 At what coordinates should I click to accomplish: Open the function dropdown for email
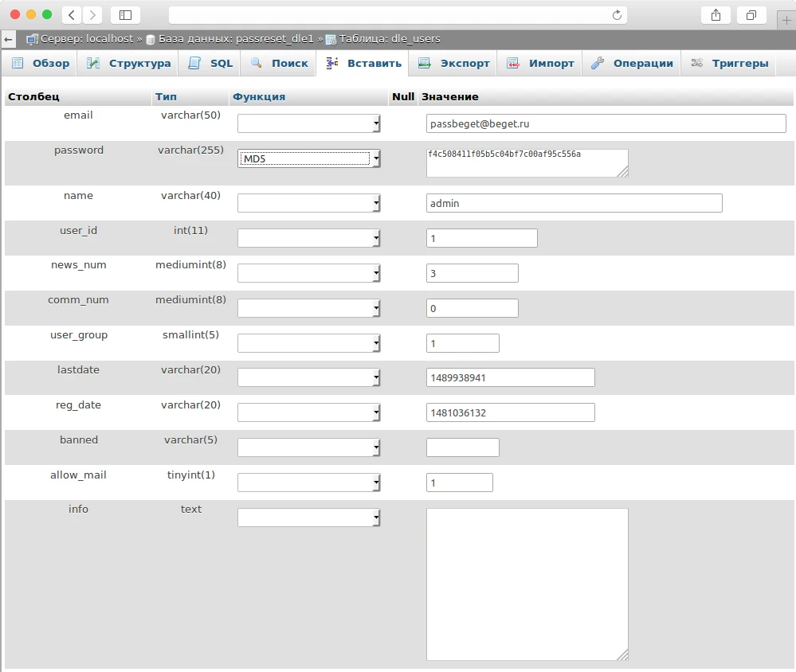[309, 123]
